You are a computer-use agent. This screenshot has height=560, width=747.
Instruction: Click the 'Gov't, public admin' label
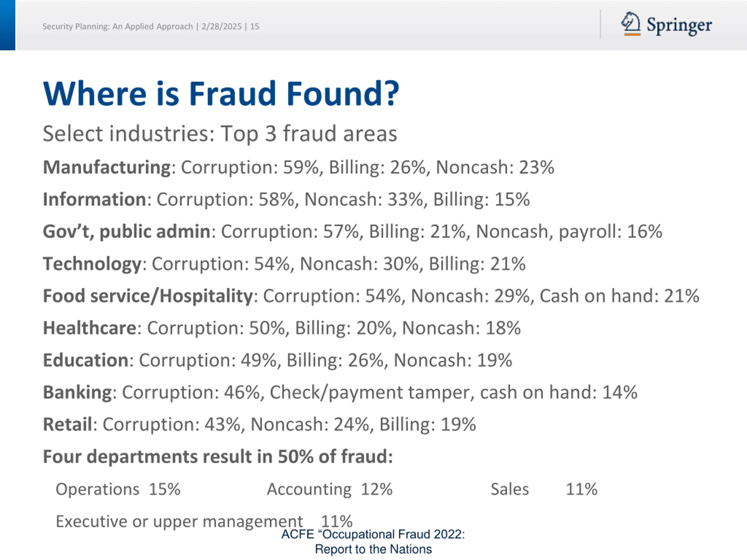[x=127, y=232]
